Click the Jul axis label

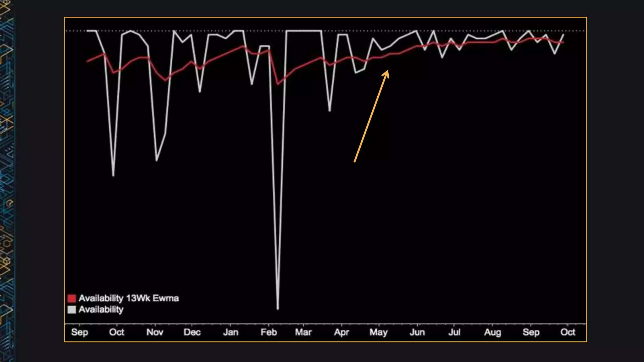coord(454,332)
